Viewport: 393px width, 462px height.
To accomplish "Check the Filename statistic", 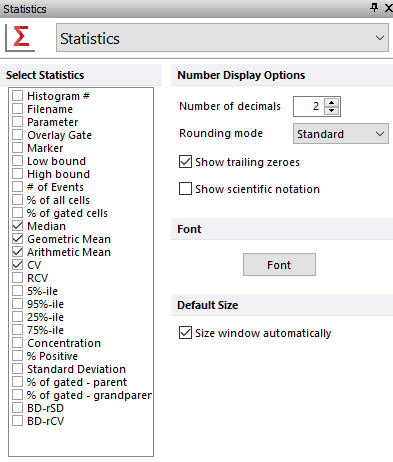I will point(17,109).
